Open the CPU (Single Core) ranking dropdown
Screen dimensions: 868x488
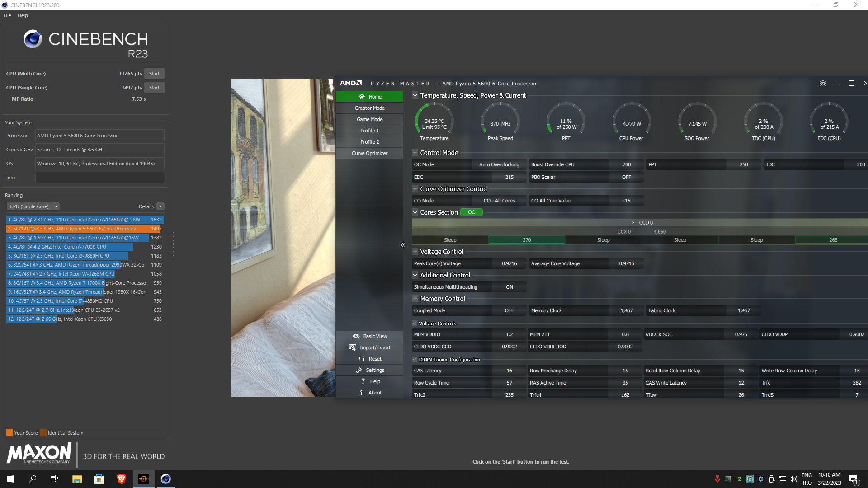(x=33, y=206)
